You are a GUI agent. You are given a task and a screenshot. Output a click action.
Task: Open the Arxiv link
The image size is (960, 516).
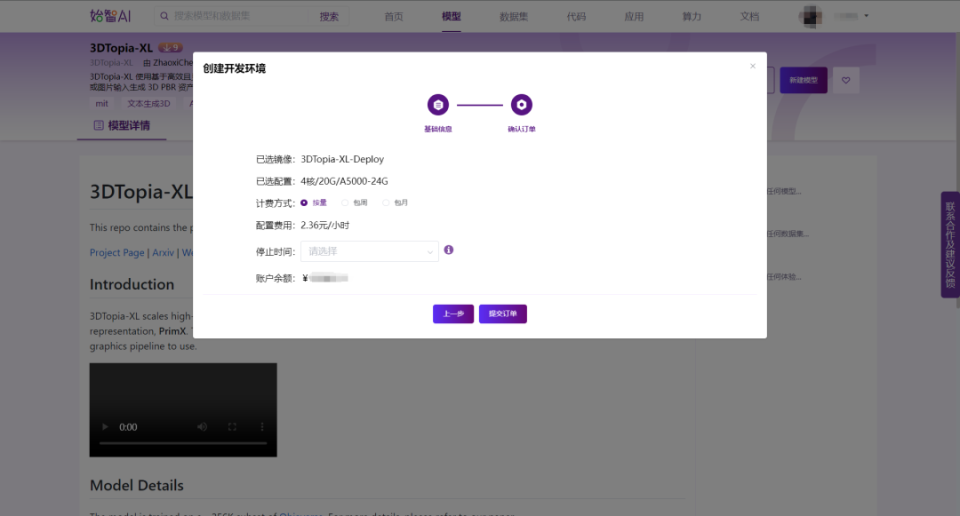tap(163, 252)
